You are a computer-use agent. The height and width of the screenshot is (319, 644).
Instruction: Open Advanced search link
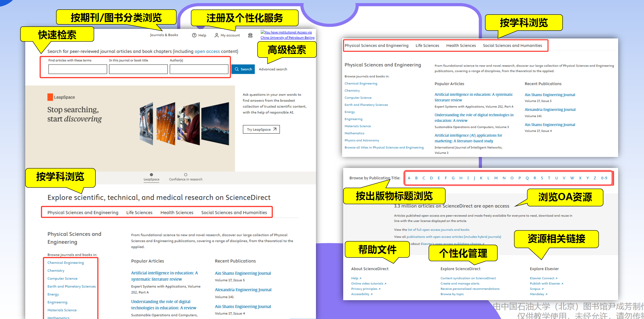point(273,69)
